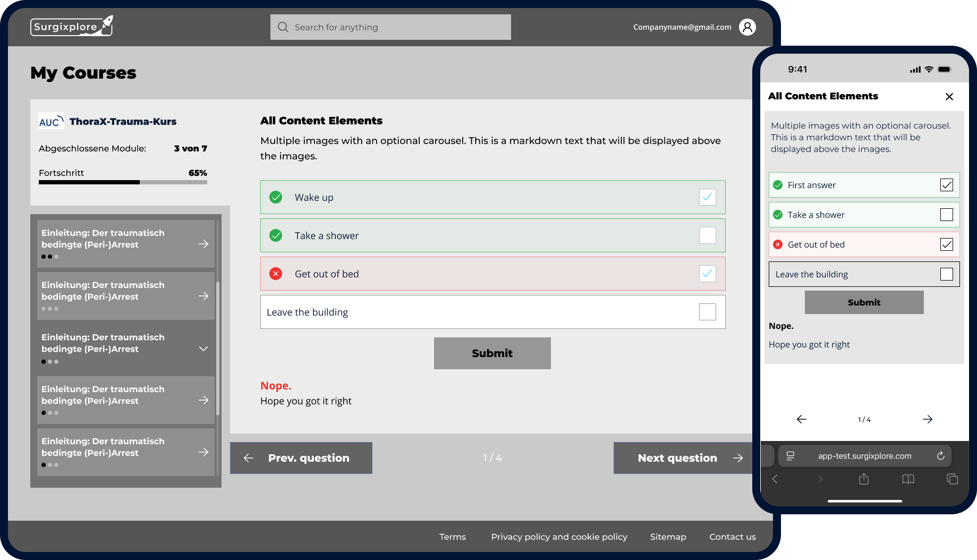Open fourth Einleitung module via its arrow
977x560 pixels.
click(x=203, y=400)
